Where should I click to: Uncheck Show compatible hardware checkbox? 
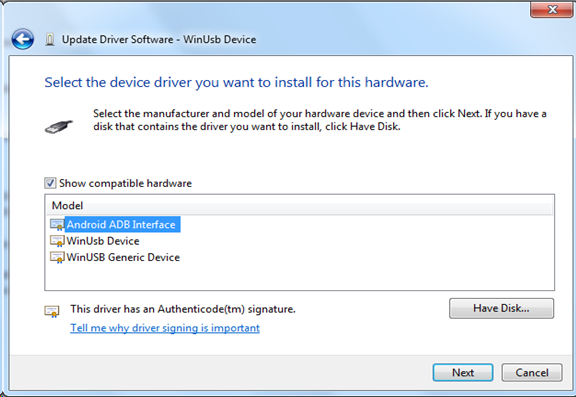coord(50,183)
